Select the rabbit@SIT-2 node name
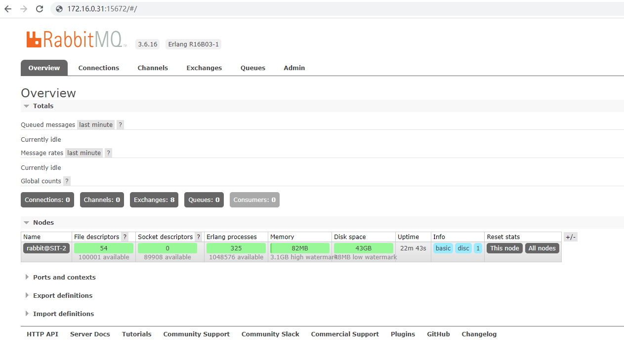The image size is (624, 364). [x=46, y=248]
